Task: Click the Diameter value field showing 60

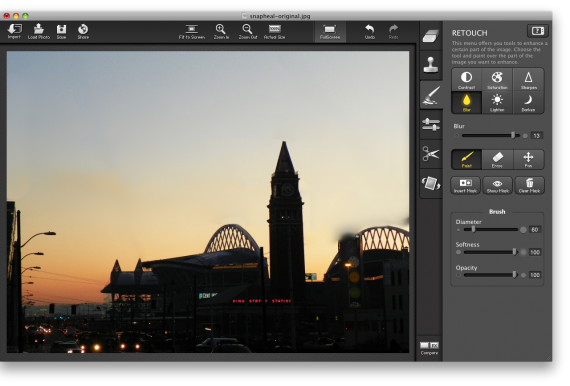Action: coord(534,230)
